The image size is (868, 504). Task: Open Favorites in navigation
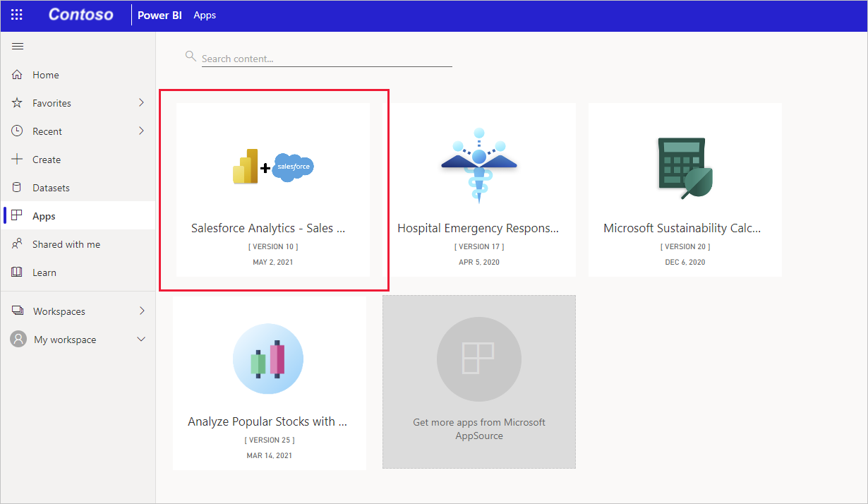(x=52, y=103)
